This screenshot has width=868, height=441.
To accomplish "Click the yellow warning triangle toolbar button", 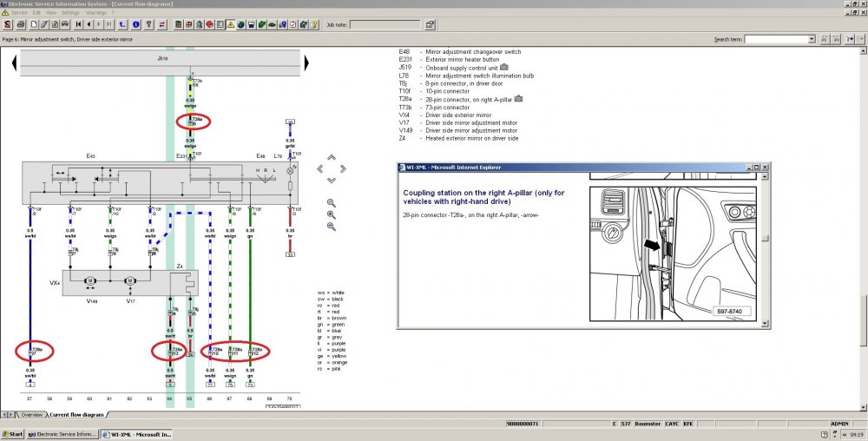I will tap(230, 24).
